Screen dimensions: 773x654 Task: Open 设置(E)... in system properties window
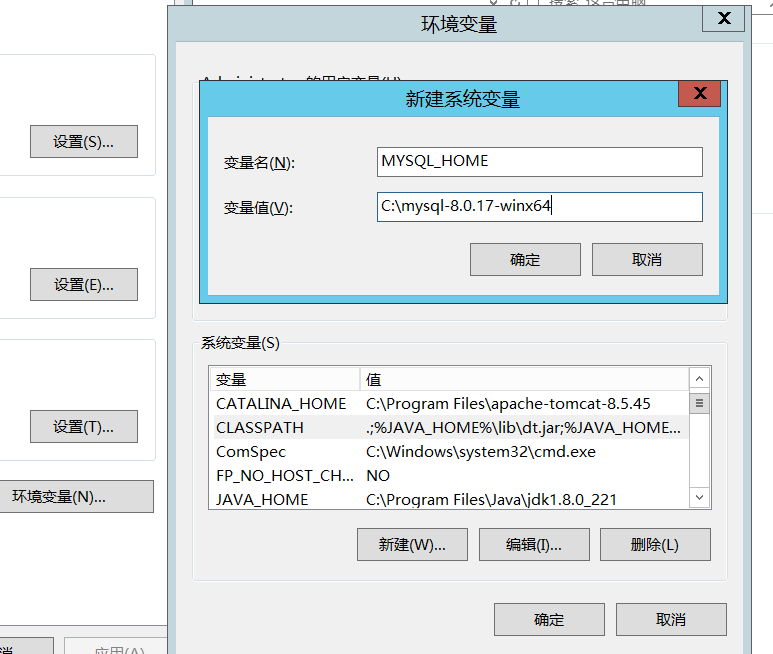coord(84,284)
